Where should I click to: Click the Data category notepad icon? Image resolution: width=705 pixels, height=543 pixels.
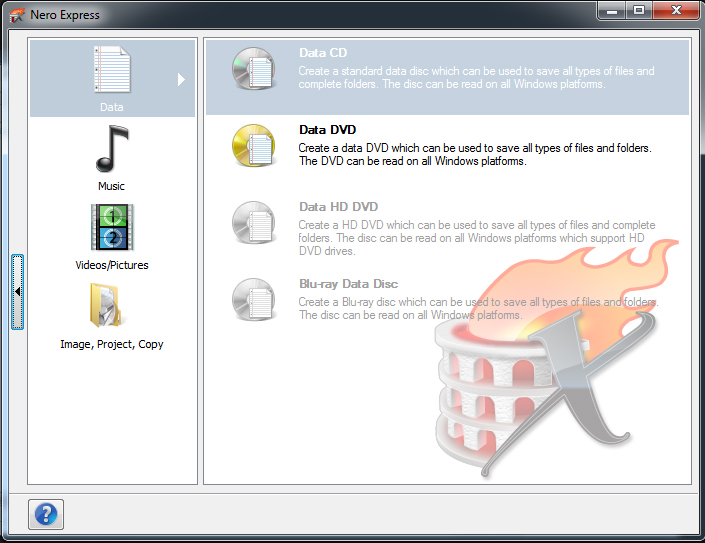click(x=112, y=71)
